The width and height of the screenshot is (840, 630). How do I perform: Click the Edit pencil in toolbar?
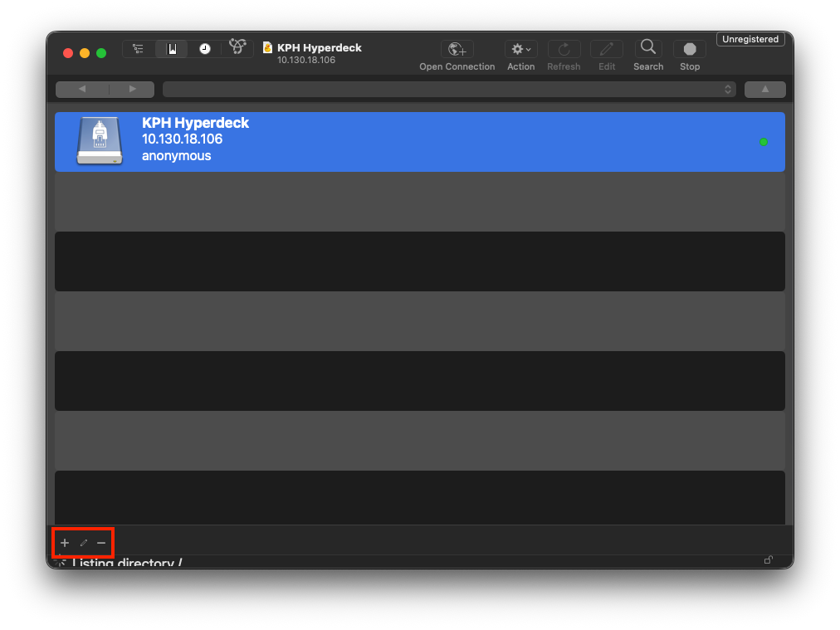(x=607, y=49)
